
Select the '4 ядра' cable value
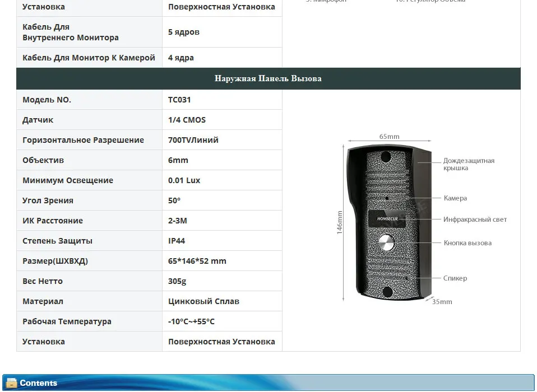coord(181,58)
